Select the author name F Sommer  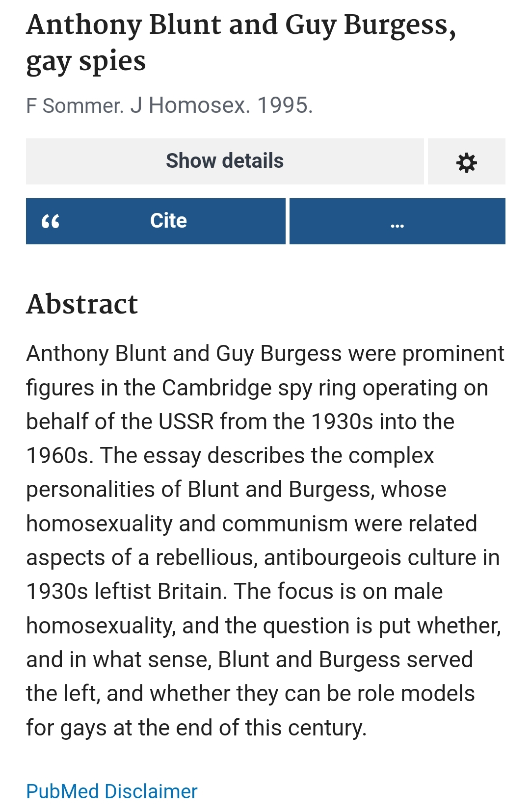tap(75, 105)
